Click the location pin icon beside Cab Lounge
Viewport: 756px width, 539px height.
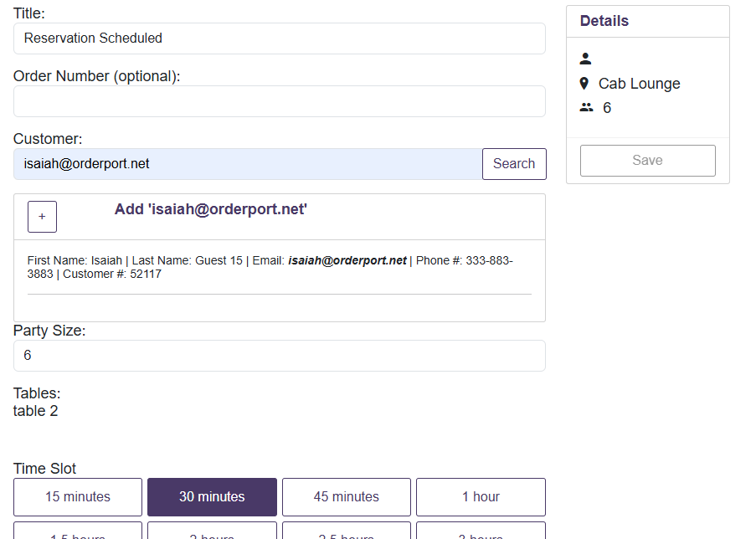coord(584,84)
